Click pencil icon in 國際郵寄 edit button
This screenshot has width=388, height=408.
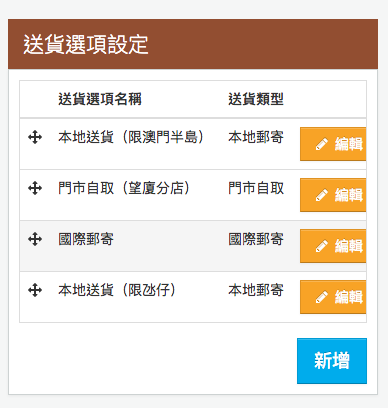tap(322, 246)
